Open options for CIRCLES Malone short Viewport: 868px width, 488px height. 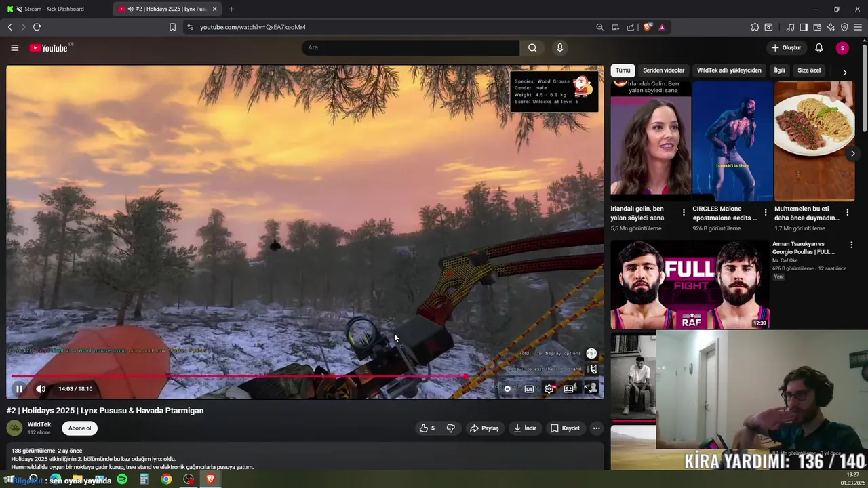pyautogui.click(x=766, y=212)
